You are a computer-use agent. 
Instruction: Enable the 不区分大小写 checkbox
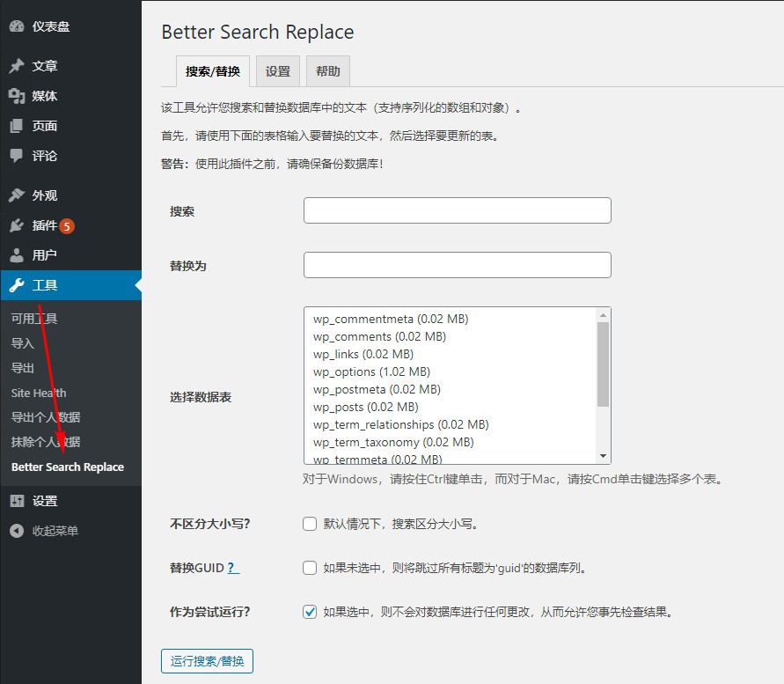pyautogui.click(x=310, y=524)
